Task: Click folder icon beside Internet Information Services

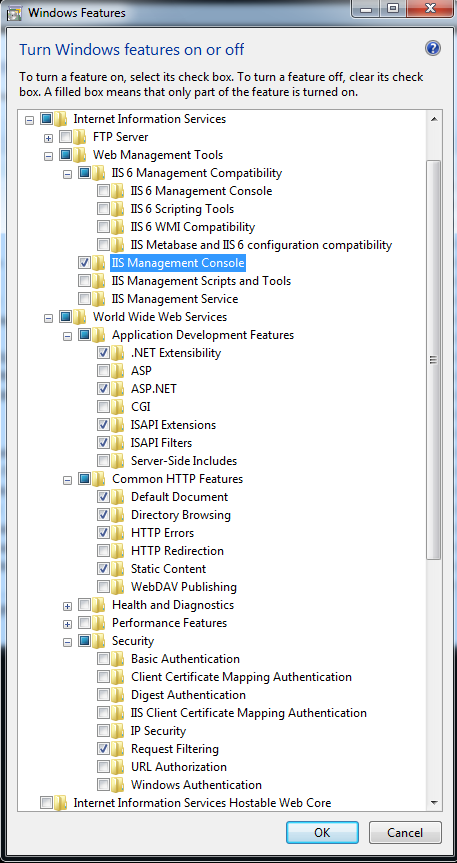Action: [61, 118]
